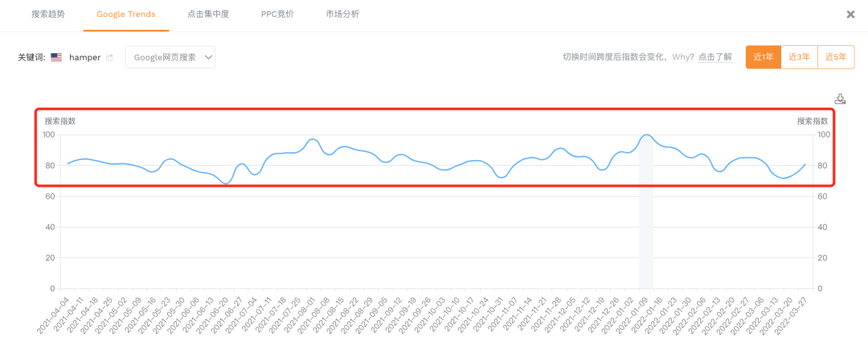The height and width of the screenshot is (354, 868).
Task: Click the right 搜索指数 axis title
Action: [x=813, y=121]
